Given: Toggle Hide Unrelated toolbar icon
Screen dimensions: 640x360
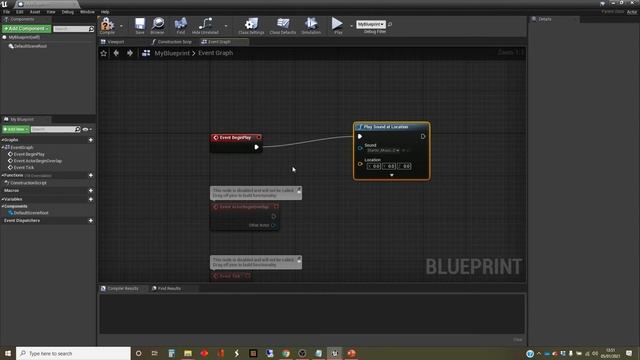Looking at the screenshot, I should (205, 26).
